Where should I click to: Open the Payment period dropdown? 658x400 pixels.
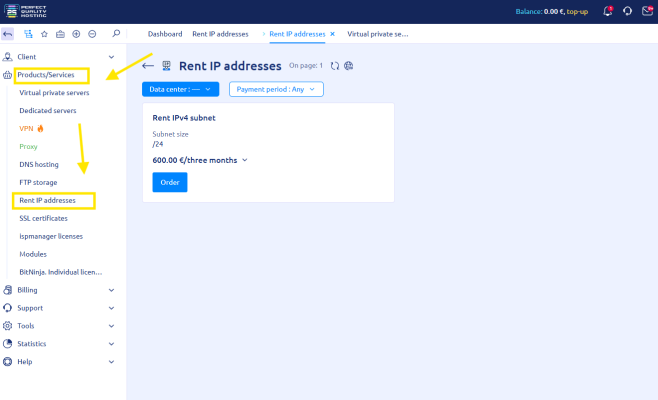[276, 89]
